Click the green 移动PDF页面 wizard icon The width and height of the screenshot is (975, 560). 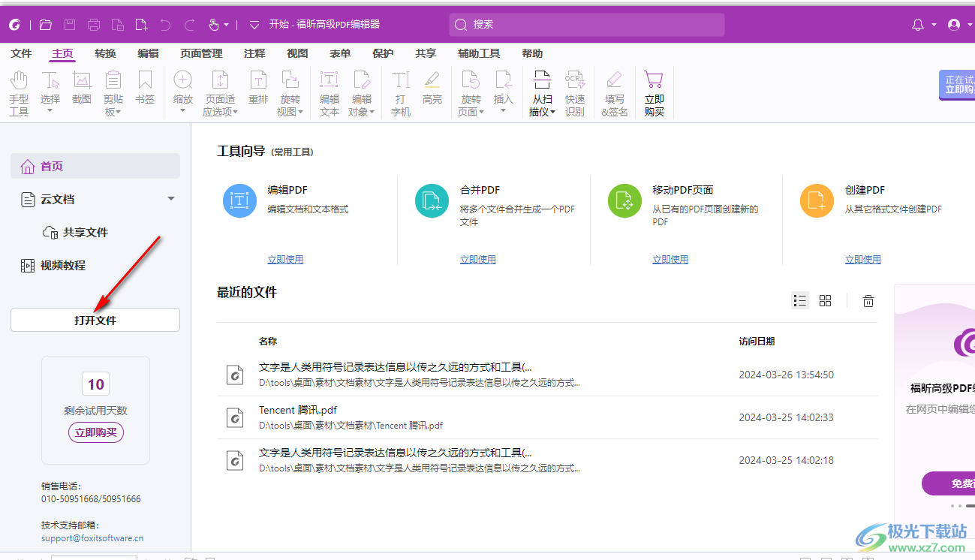624,200
